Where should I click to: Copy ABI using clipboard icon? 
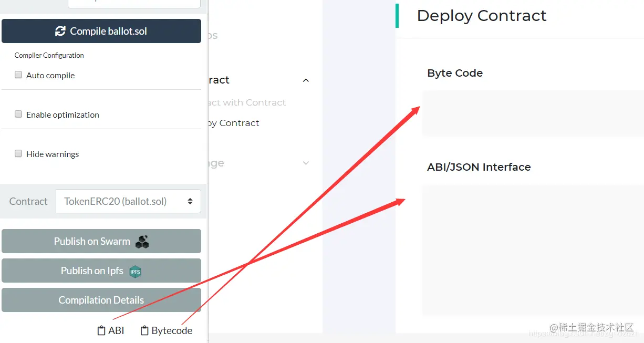click(x=101, y=331)
